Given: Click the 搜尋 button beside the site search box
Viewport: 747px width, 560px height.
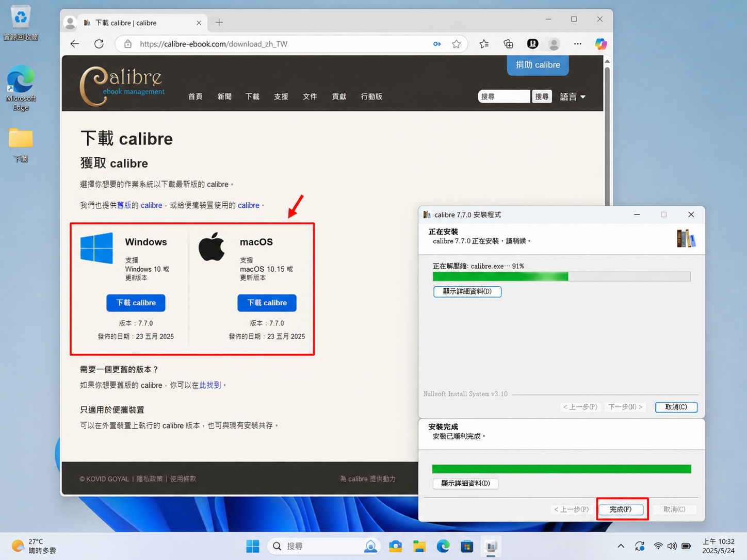Looking at the screenshot, I should pyautogui.click(x=542, y=96).
